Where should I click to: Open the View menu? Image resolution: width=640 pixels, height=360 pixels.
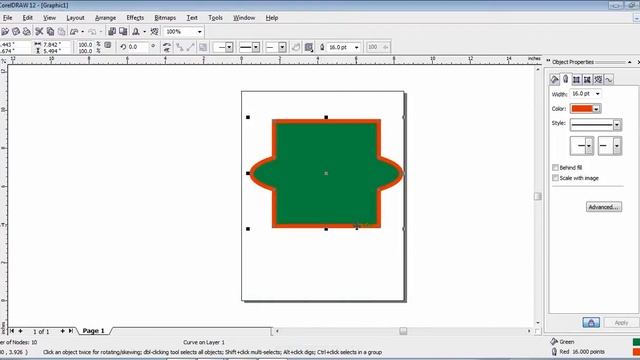(x=49, y=18)
